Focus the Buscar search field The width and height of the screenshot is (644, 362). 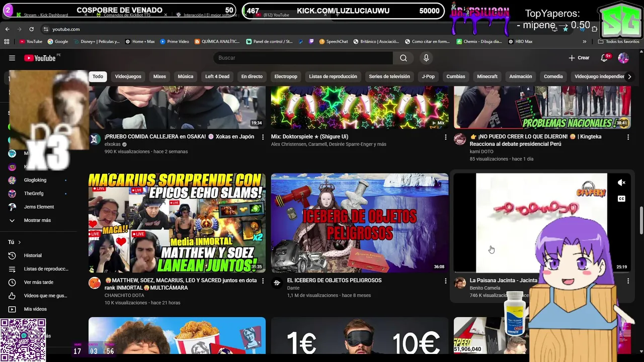(303, 58)
